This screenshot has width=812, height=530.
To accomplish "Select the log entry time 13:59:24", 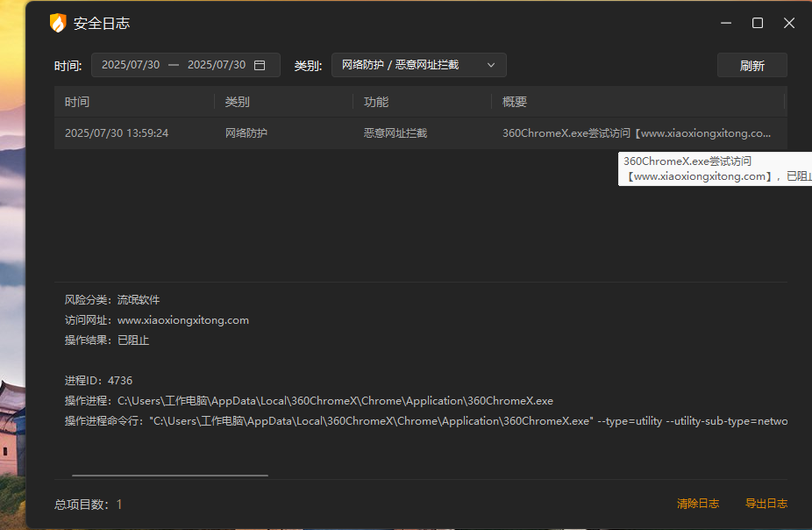I will (117, 133).
